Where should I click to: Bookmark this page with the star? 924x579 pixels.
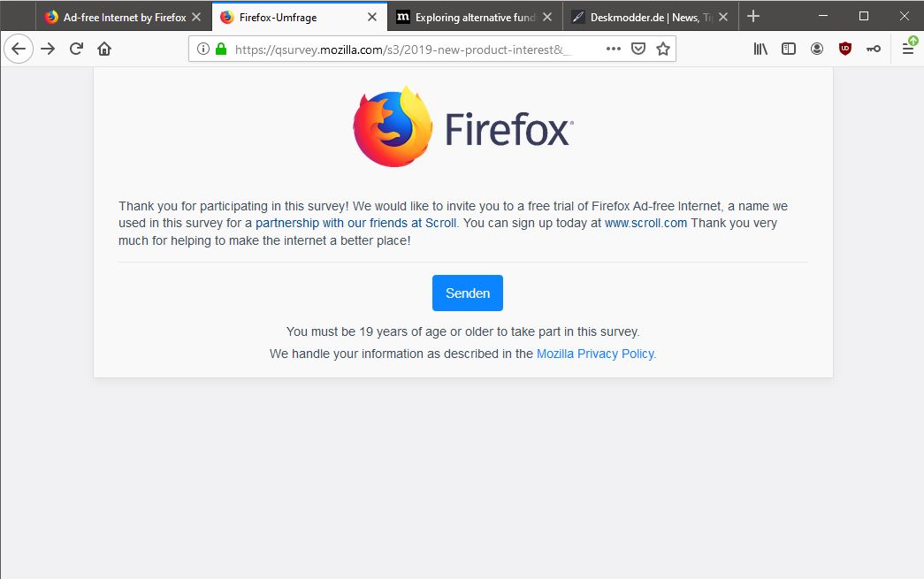[x=663, y=49]
